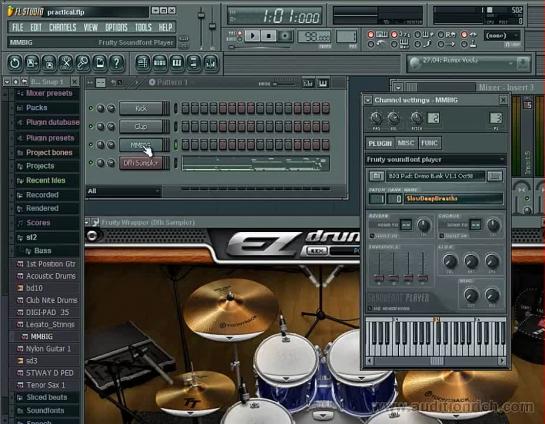Mute the MMBIG channel green LED
The image size is (545, 424).
pyautogui.click(x=91, y=144)
